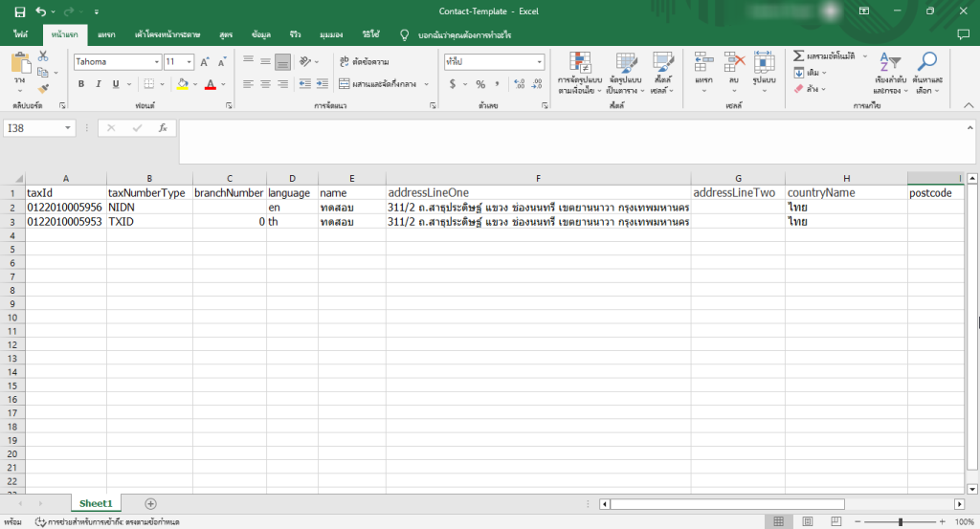Switch to the View ribbon tab
980x529 pixels.
point(330,35)
